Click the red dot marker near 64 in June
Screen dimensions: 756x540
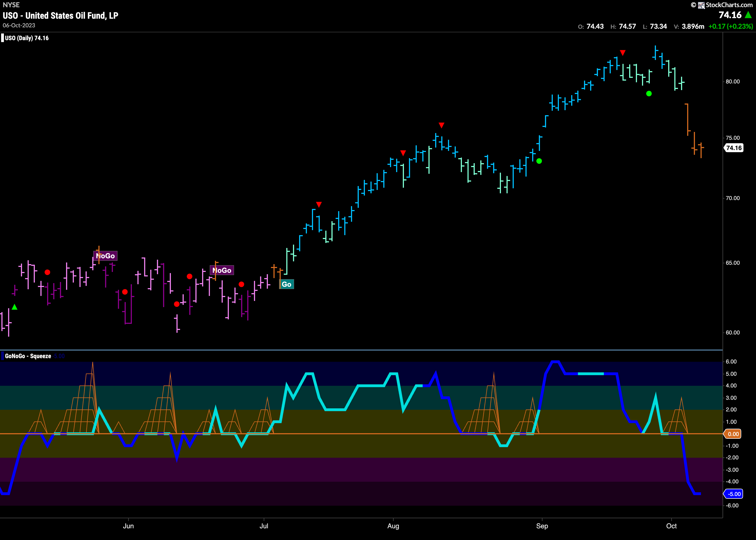click(x=189, y=277)
